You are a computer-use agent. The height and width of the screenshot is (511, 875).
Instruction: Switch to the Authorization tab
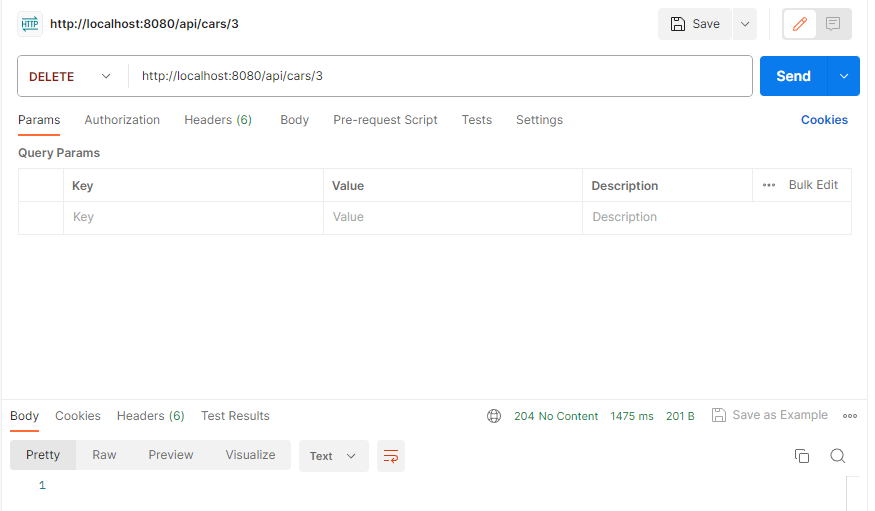click(x=122, y=120)
